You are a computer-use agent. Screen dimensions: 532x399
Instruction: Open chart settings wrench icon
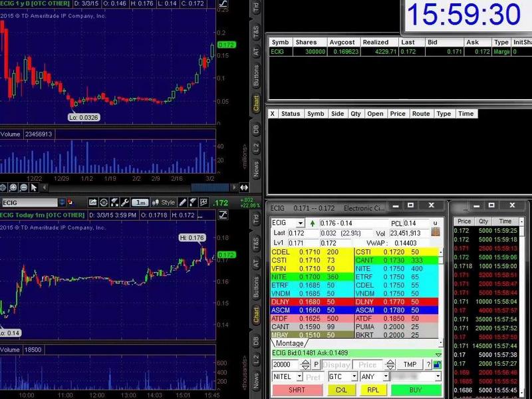[125, 203]
